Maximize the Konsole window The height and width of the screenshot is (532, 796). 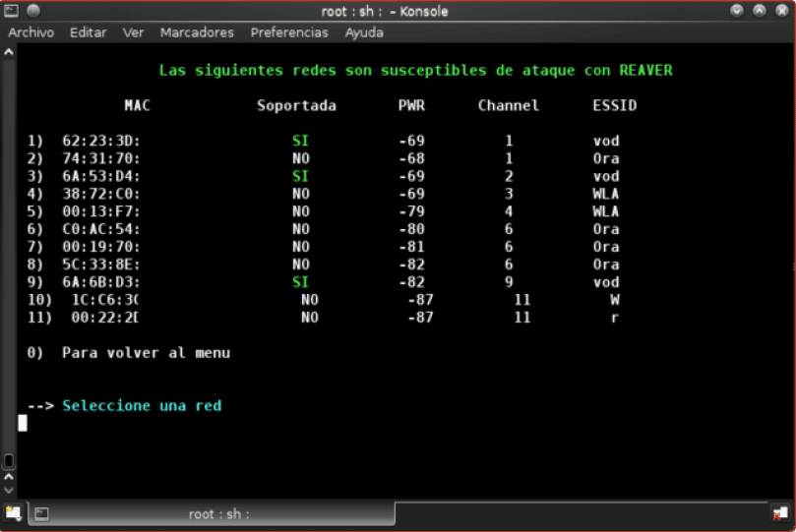(760, 10)
